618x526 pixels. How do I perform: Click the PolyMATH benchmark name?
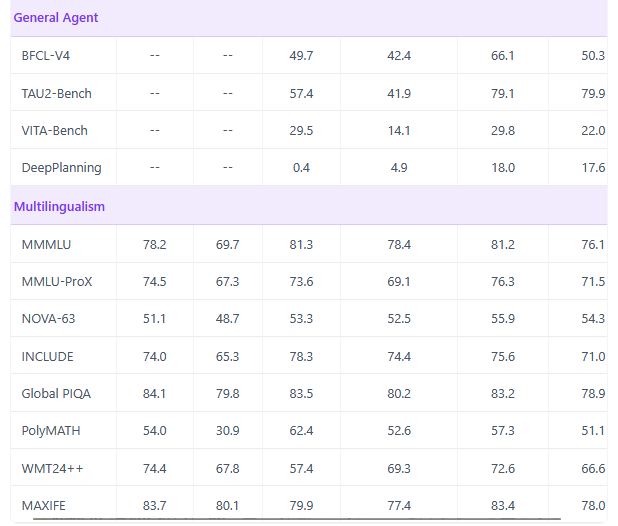tap(51, 430)
